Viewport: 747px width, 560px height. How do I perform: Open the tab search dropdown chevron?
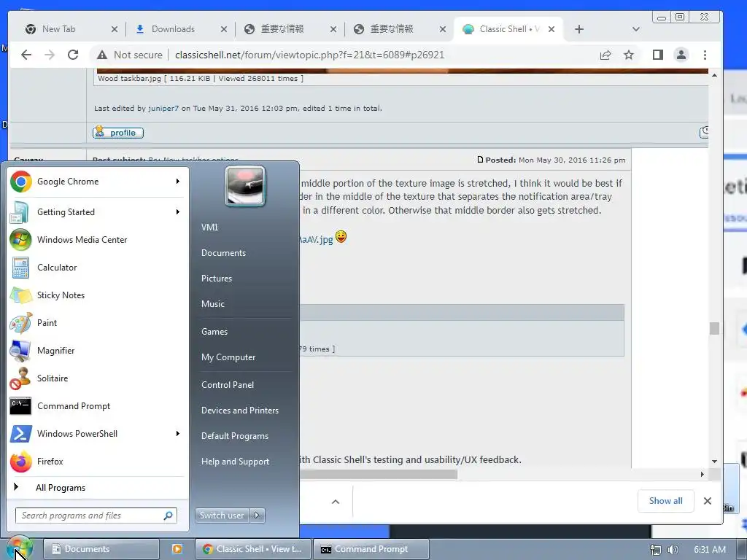coord(635,29)
